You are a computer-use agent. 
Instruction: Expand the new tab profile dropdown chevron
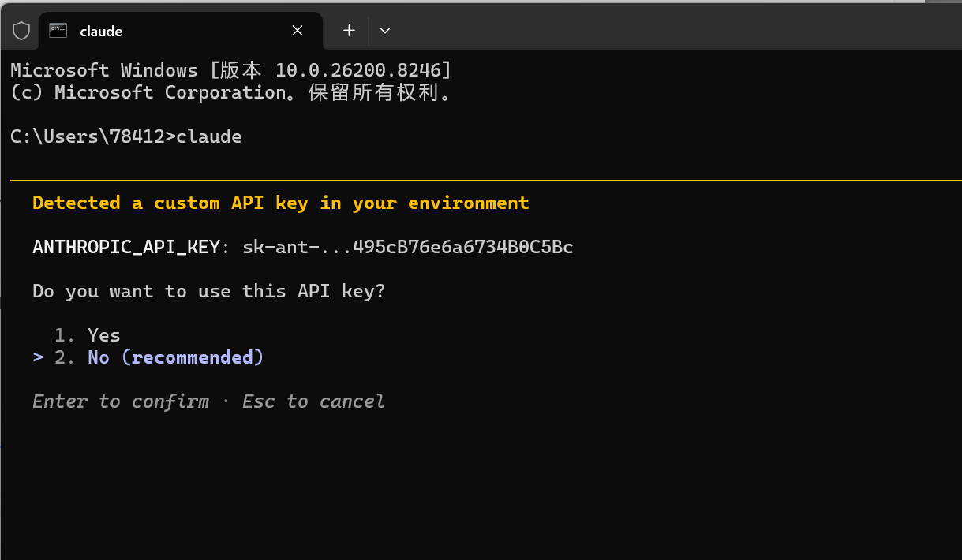[x=385, y=31]
